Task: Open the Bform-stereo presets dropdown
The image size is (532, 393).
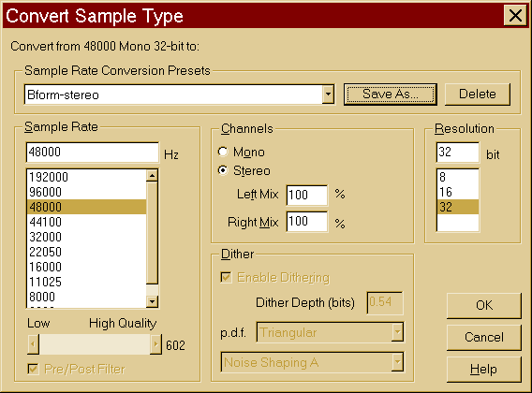Action: pos(328,95)
